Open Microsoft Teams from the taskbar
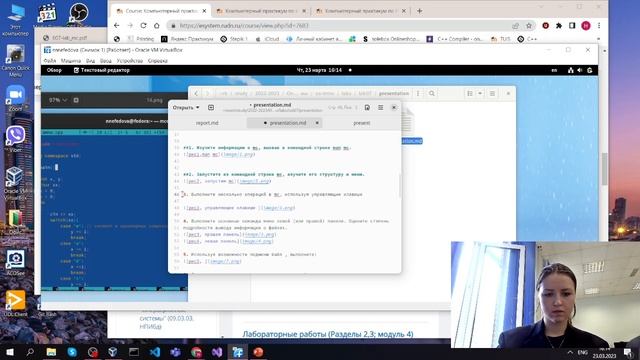This screenshot has height=360, width=640. tap(176, 352)
